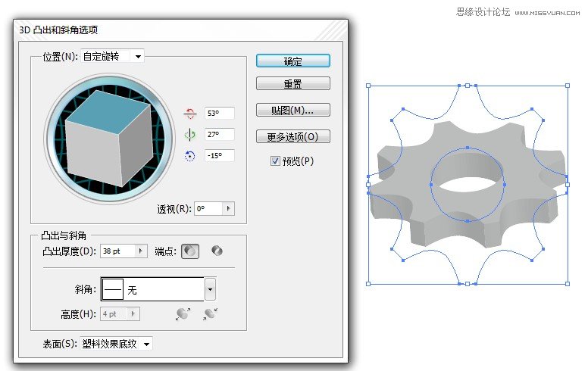Open the 凸出厚度(D) depth slider arrow
The width and height of the screenshot is (588, 371).
[141, 251]
